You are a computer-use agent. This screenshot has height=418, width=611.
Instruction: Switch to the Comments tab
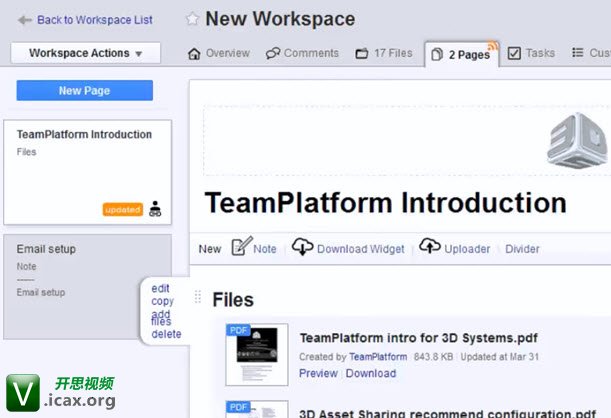click(x=302, y=53)
